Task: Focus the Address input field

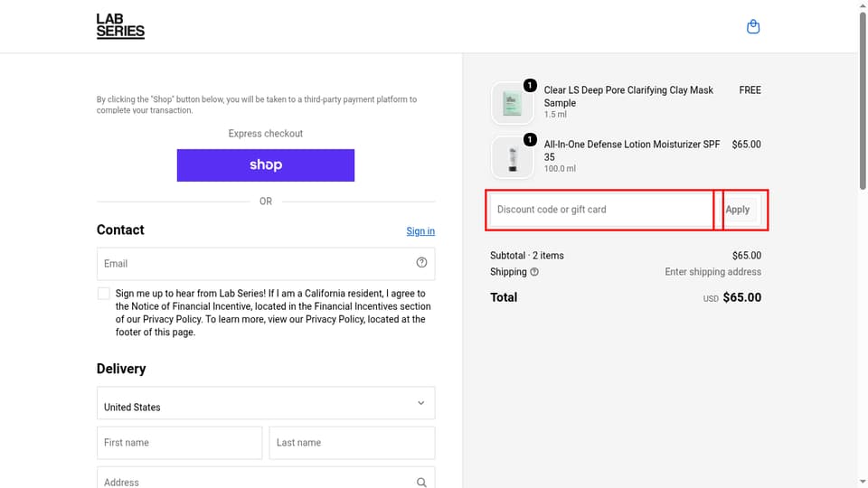Action: click(266, 478)
